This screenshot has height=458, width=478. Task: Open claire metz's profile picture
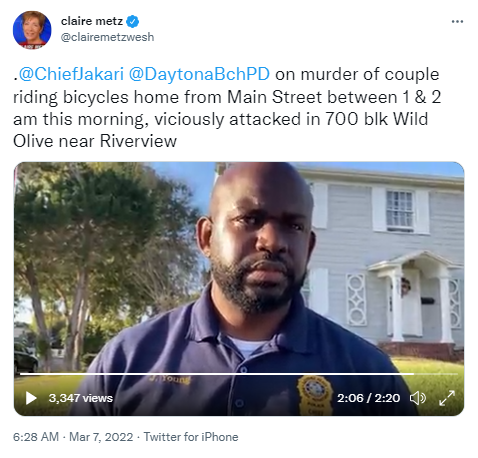point(32,30)
